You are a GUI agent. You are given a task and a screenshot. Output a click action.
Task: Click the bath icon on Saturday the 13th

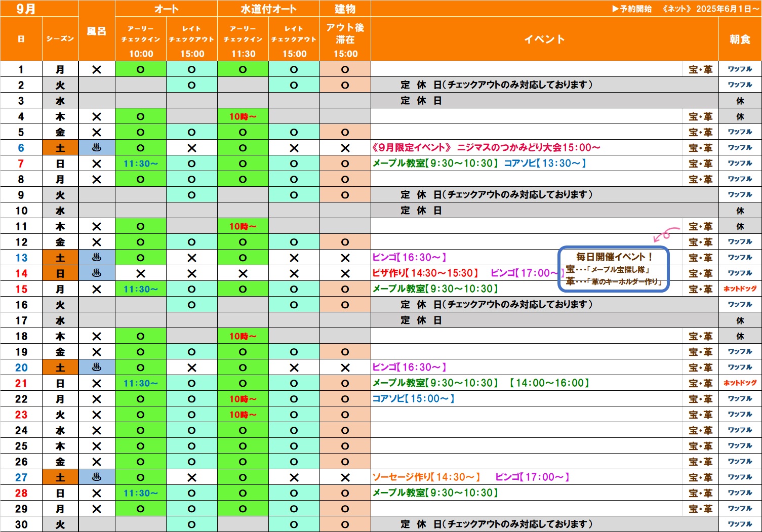pos(97,258)
